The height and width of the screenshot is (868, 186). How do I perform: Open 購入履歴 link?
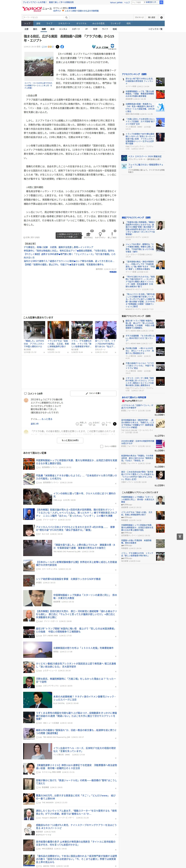152,17
